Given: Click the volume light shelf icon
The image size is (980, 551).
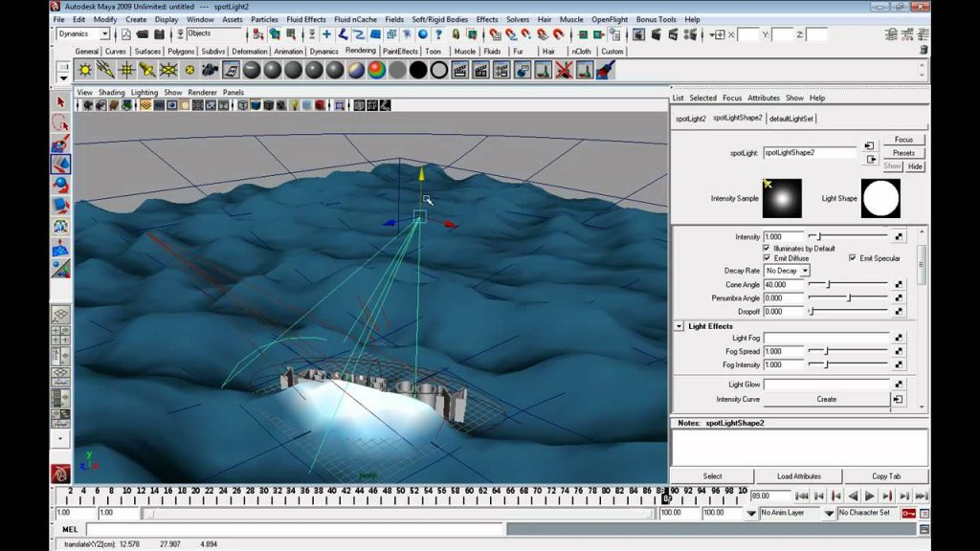Looking at the screenshot, I should 189,70.
